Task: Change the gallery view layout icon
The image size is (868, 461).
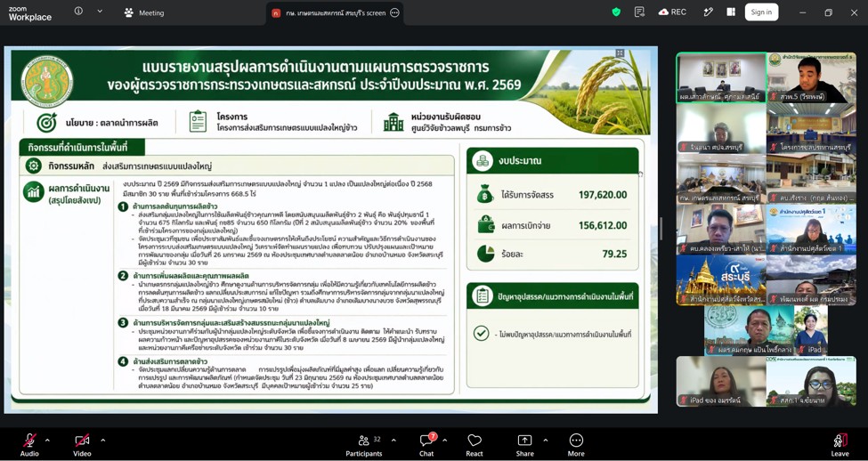Action: pyautogui.click(x=731, y=12)
